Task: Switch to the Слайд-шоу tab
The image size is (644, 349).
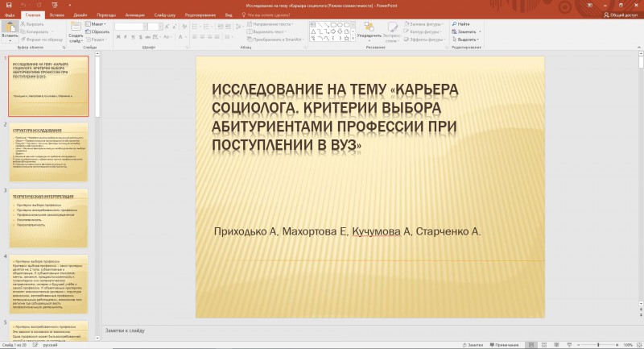Action: (165, 15)
